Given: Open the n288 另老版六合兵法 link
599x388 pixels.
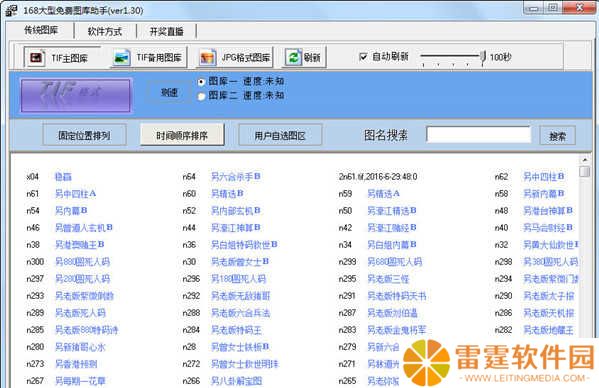Looking at the screenshot, I should [x=241, y=313].
